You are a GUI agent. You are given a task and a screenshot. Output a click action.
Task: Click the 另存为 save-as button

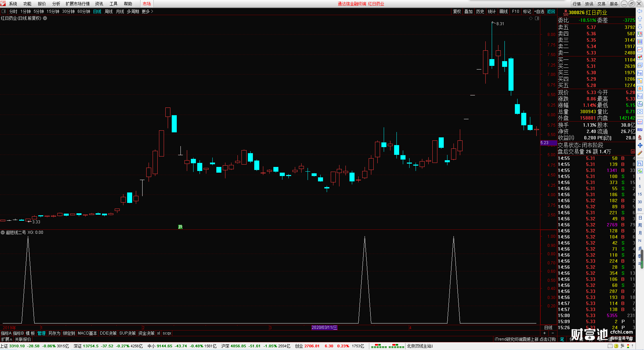pos(54,333)
